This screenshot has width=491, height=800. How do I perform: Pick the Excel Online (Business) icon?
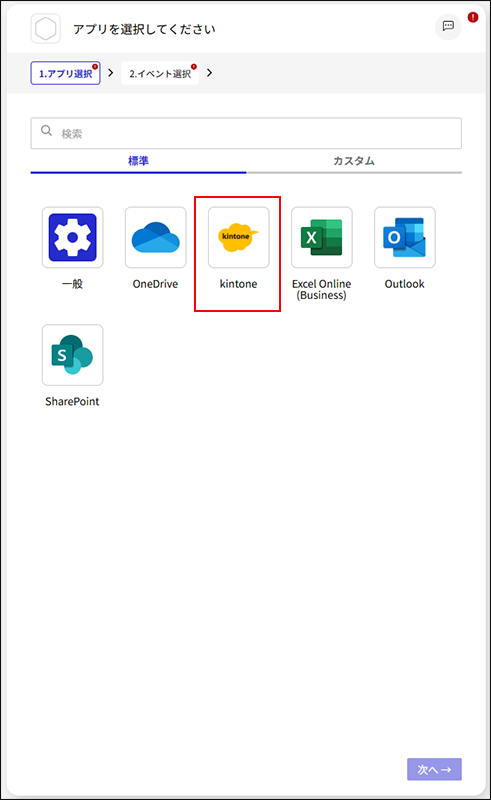(322, 237)
